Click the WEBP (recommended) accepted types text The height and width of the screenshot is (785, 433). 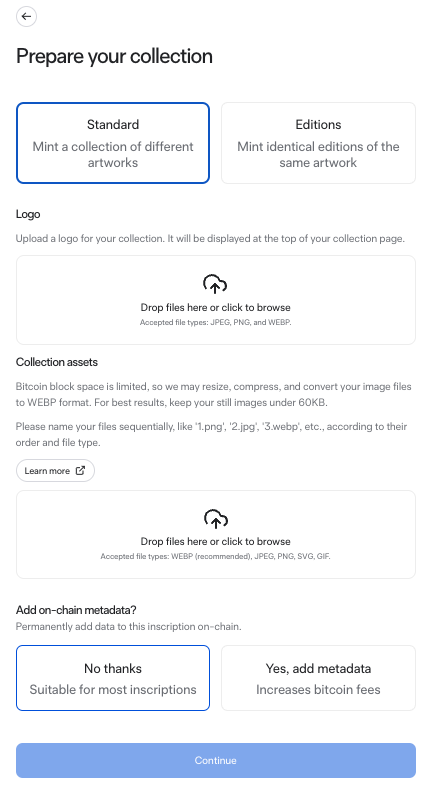tap(215, 556)
